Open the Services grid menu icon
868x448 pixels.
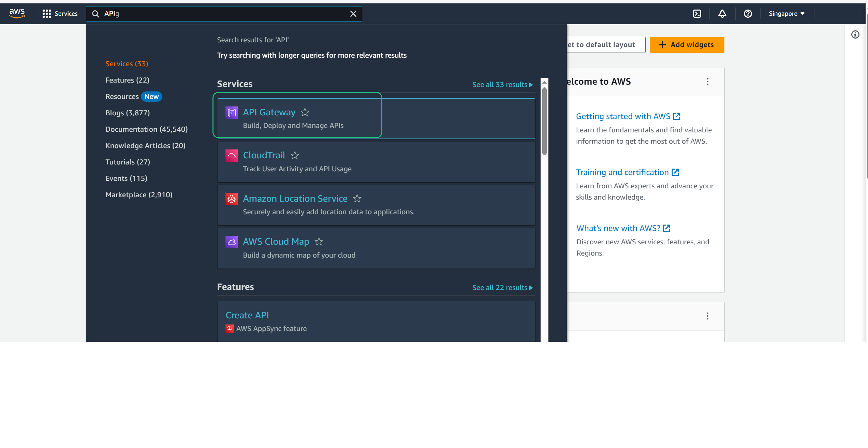coord(47,14)
